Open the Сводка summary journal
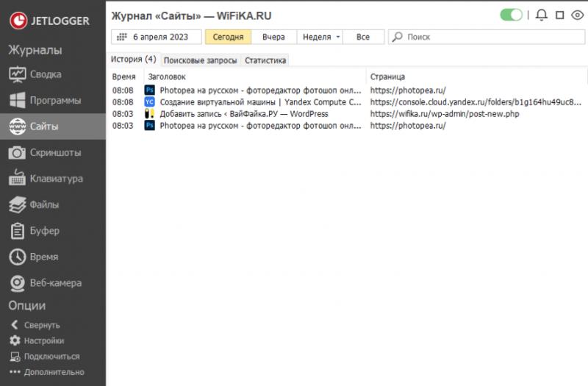The width and height of the screenshot is (588, 386). point(46,74)
